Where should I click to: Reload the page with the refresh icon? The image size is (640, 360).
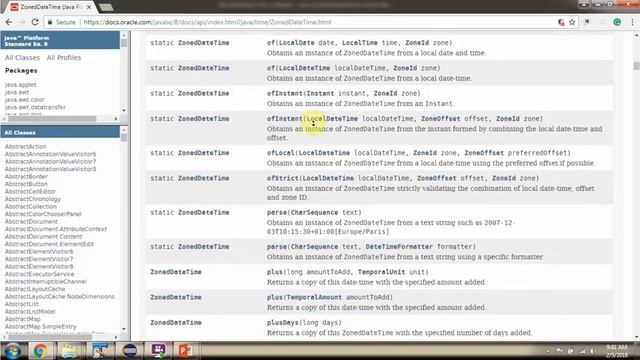pos(35,22)
